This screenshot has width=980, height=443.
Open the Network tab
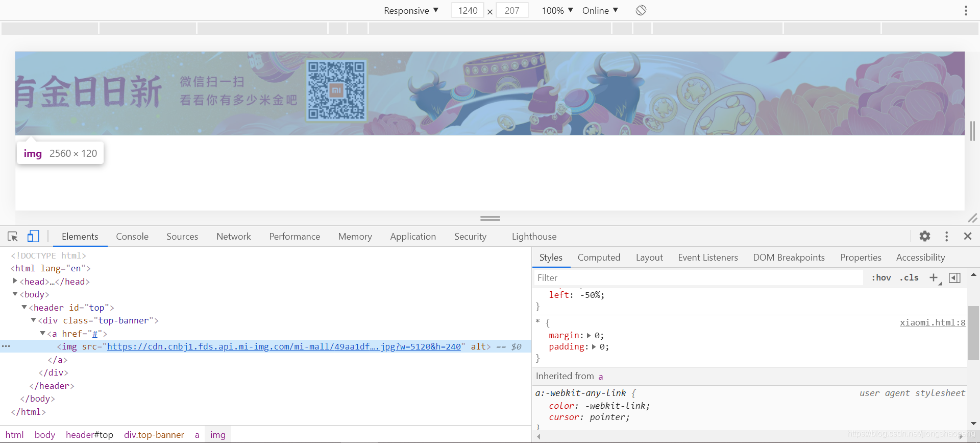[x=234, y=237]
